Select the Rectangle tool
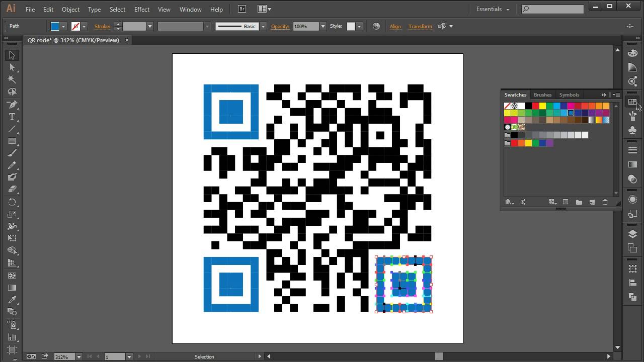 tap(12, 141)
